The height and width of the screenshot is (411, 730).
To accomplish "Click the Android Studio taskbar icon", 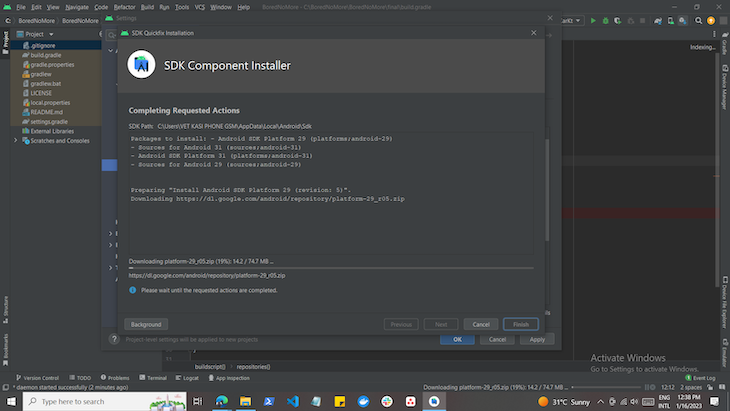I will point(434,401).
